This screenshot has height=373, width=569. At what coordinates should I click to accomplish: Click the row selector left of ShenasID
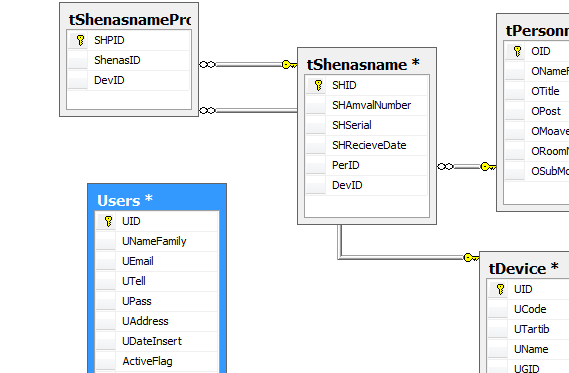point(78,60)
